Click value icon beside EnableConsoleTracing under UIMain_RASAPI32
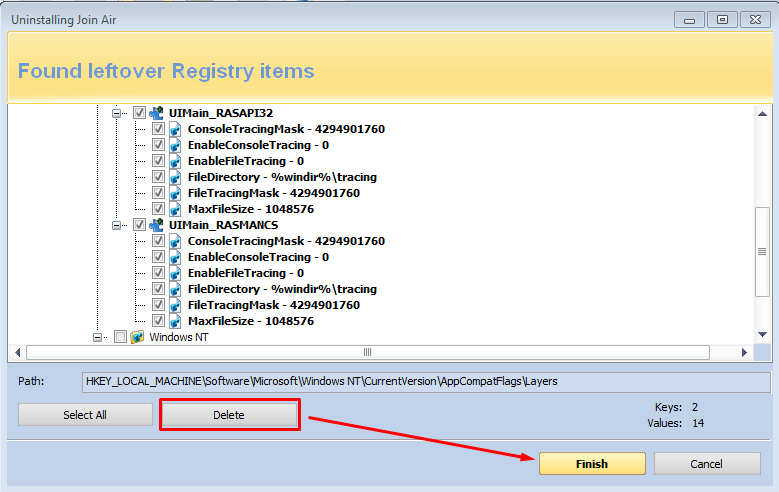 [x=175, y=145]
